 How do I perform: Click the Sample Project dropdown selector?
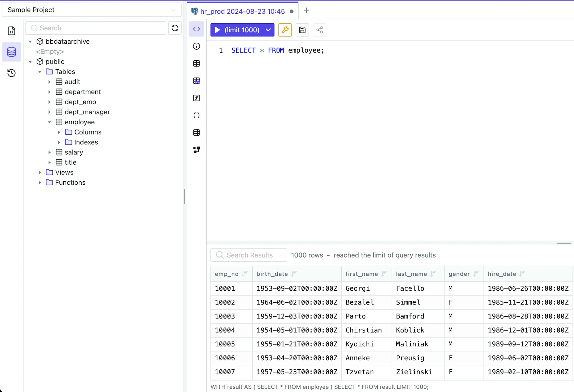pyautogui.click(x=91, y=10)
